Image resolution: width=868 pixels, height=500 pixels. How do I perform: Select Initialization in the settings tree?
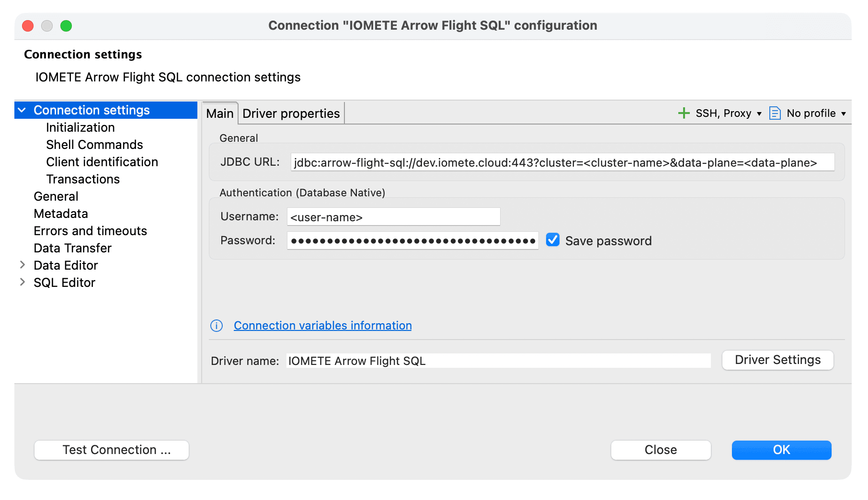(80, 127)
